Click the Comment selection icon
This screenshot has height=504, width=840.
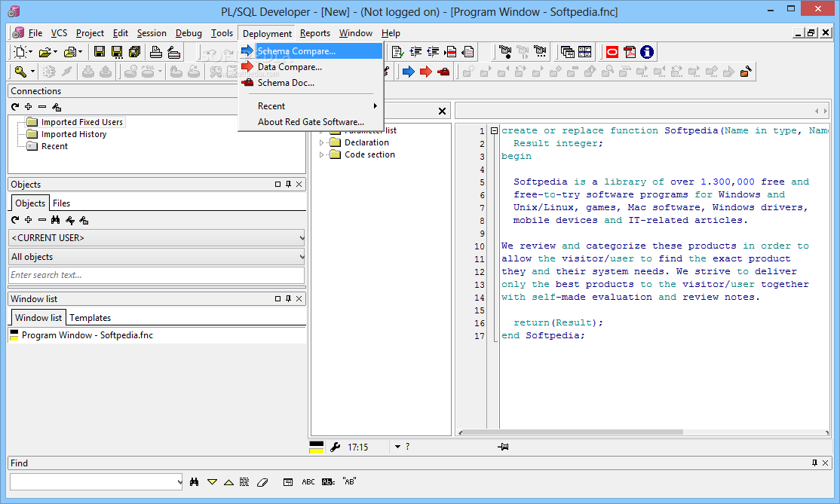point(450,52)
